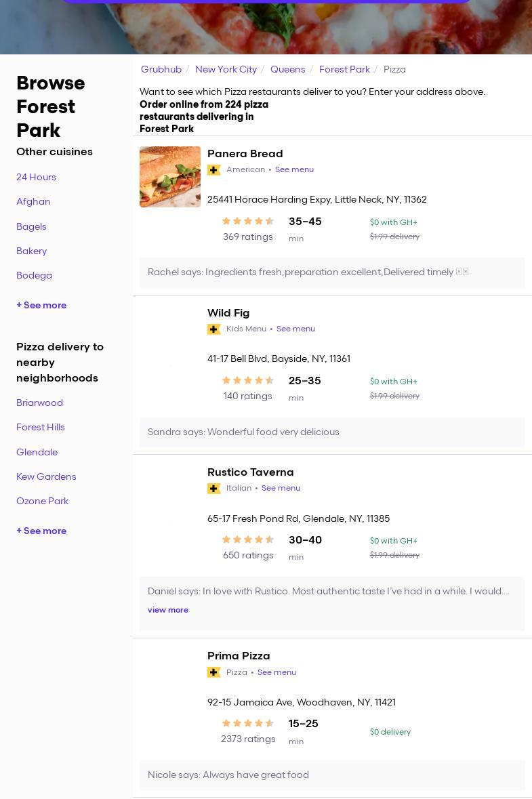View pizza delivery in Kew Gardens
This screenshot has height=799, width=532.
pyautogui.click(x=46, y=476)
